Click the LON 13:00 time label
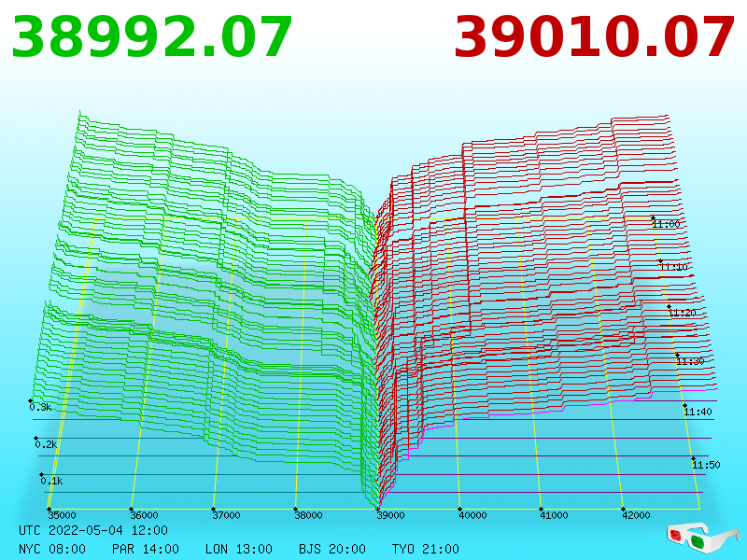 [239, 549]
